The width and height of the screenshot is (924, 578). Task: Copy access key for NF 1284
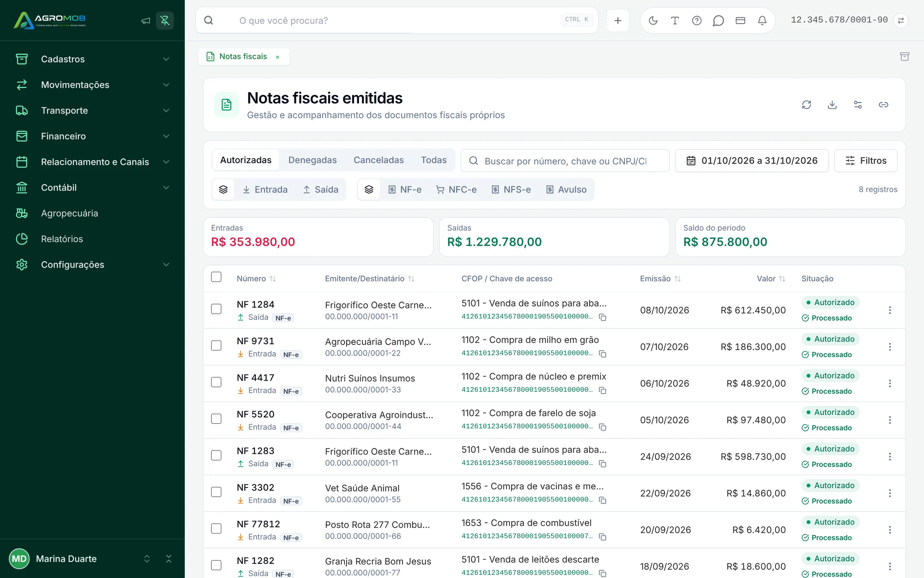602,317
